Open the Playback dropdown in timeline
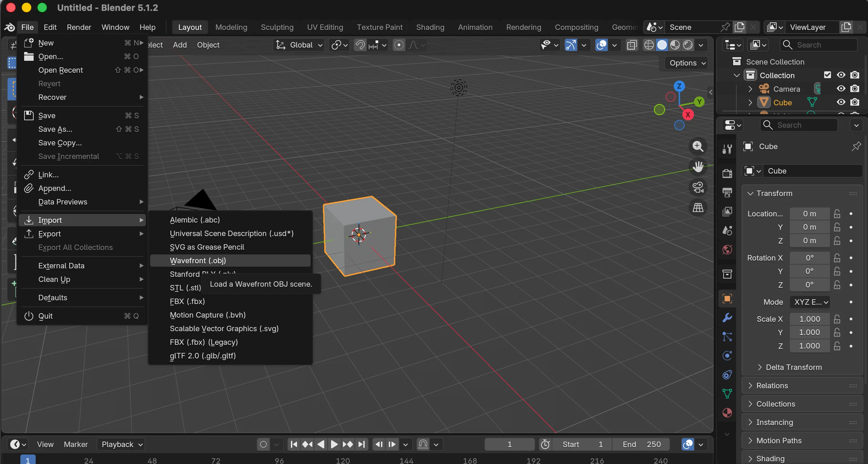Screen dimensions: 868x464 [121, 444]
